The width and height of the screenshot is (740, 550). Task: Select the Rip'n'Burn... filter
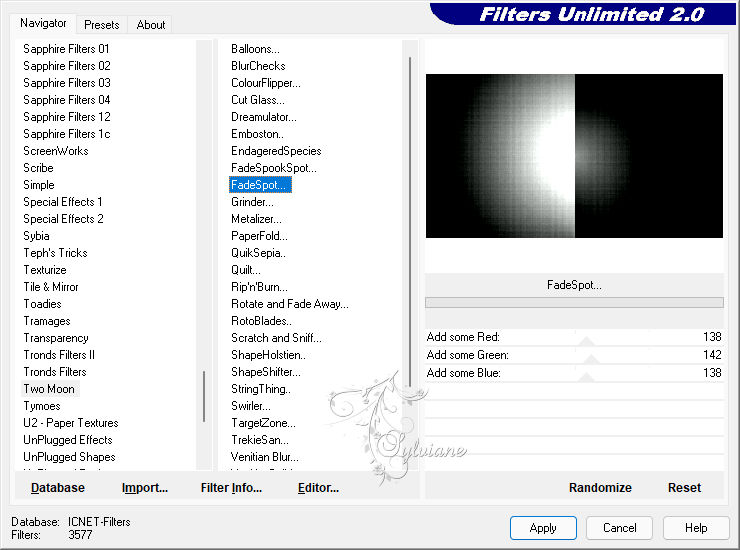click(259, 287)
